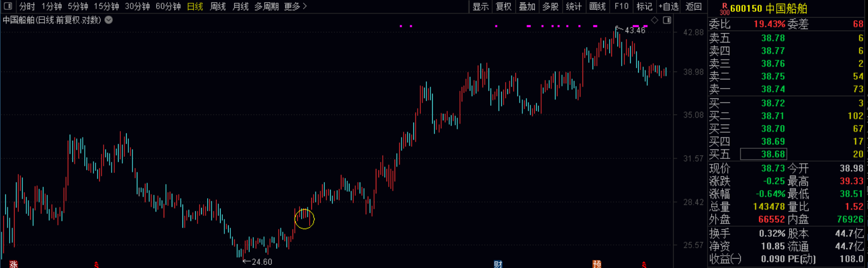This screenshot has width=868, height=268.
Task: Click the yellow circle marker on the chart
Action: [304, 219]
